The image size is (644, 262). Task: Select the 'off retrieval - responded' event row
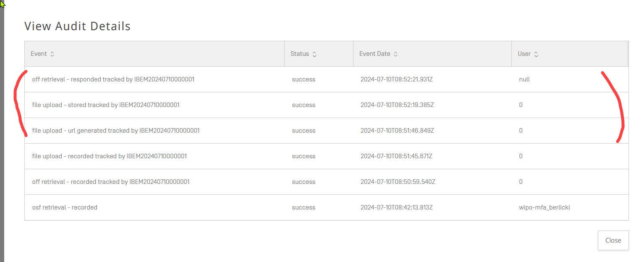[113, 79]
